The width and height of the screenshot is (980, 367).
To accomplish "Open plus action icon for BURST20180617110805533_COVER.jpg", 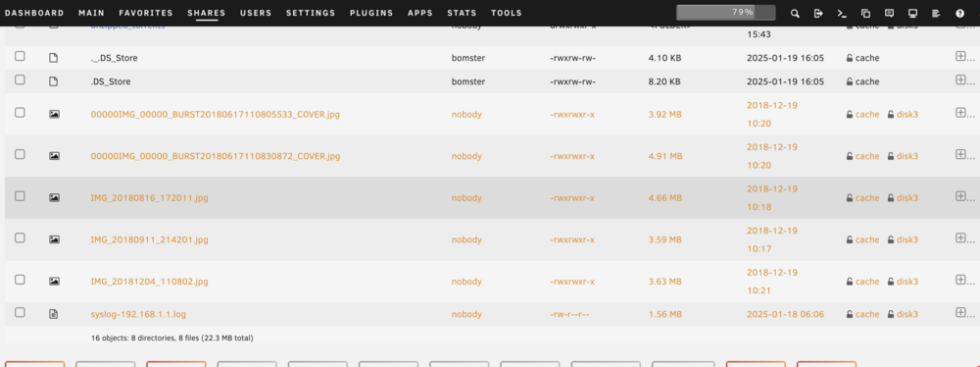I will 960,113.
